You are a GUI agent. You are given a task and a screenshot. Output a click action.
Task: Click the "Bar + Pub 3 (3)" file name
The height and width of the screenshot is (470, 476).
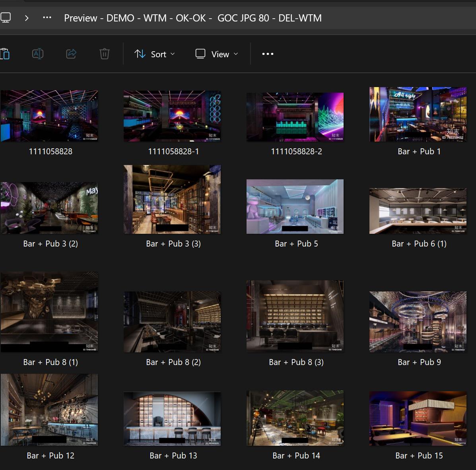click(x=174, y=243)
